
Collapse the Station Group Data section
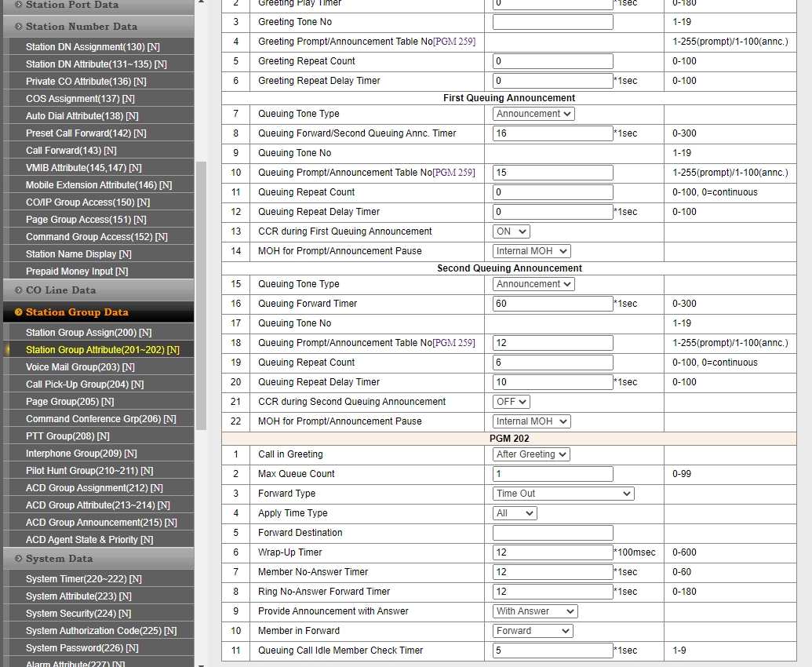click(x=77, y=312)
